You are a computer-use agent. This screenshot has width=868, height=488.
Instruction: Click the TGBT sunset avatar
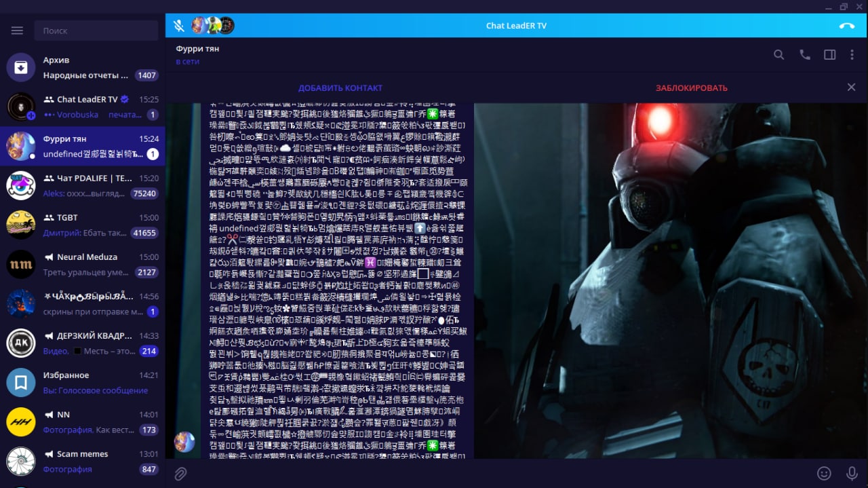[21, 225]
